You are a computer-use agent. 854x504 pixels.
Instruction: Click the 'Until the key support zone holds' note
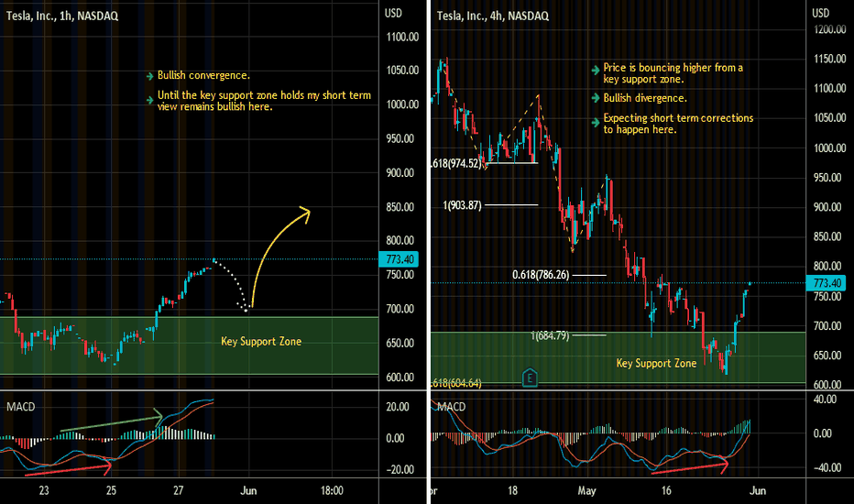pos(264,101)
